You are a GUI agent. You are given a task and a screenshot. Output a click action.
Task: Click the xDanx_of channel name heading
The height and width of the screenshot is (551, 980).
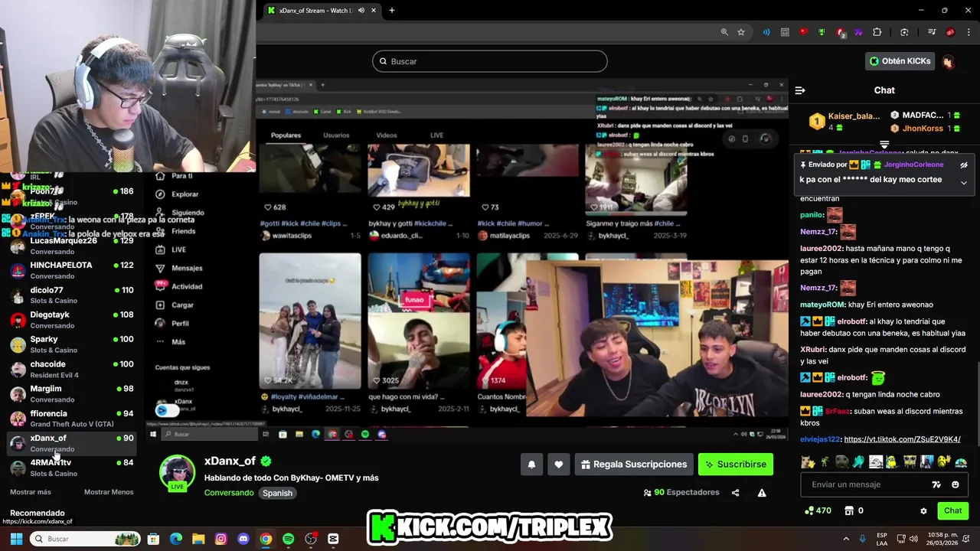pyautogui.click(x=230, y=461)
